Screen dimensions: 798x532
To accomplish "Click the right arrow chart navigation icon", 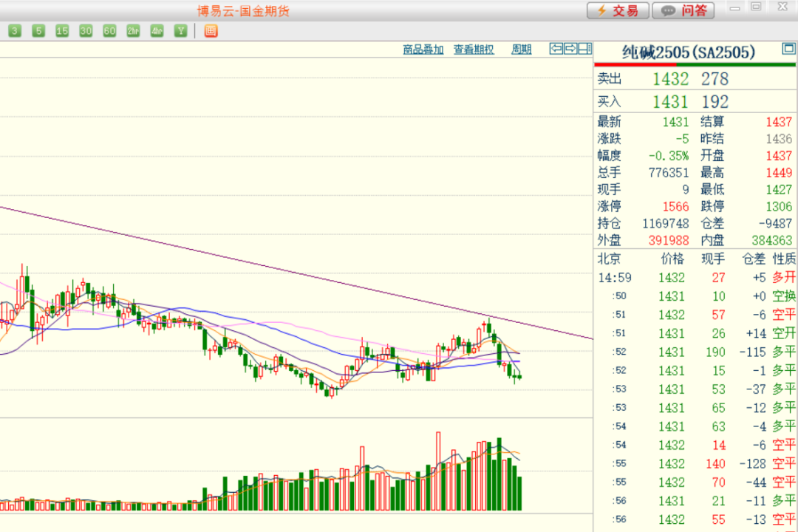I will pos(570,49).
